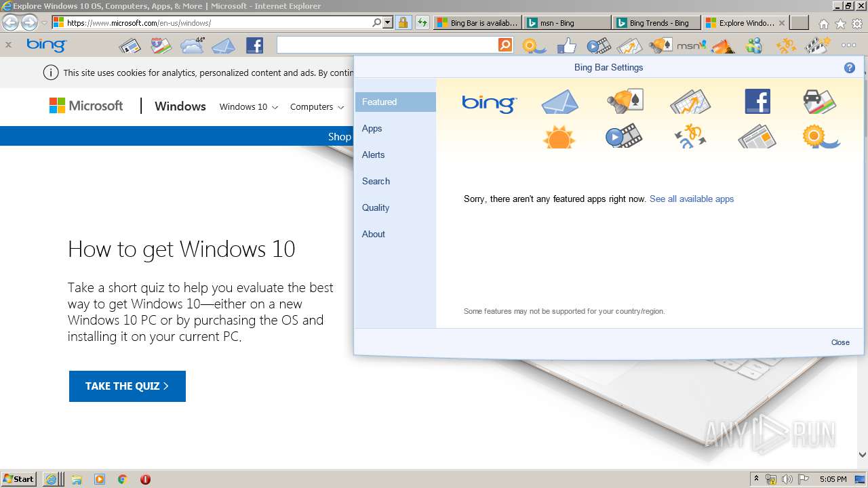Follow the See all available apps link
This screenshot has width=868, height=488.
click(x=692, y=199)
